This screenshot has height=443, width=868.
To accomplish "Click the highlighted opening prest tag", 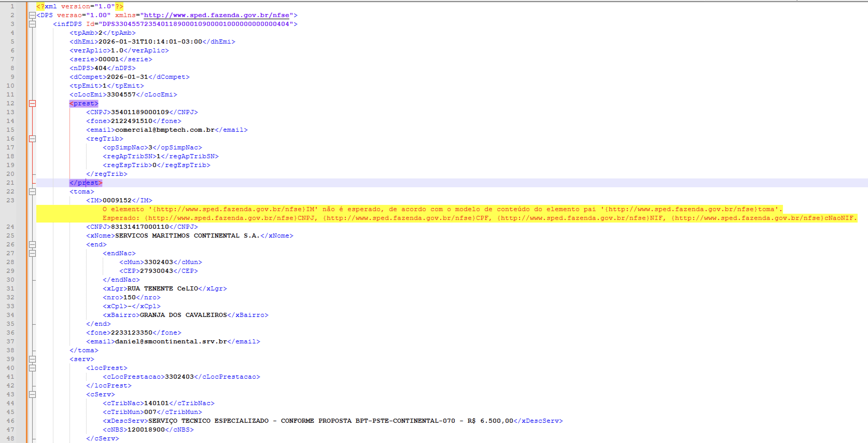I will pos(83,103).
